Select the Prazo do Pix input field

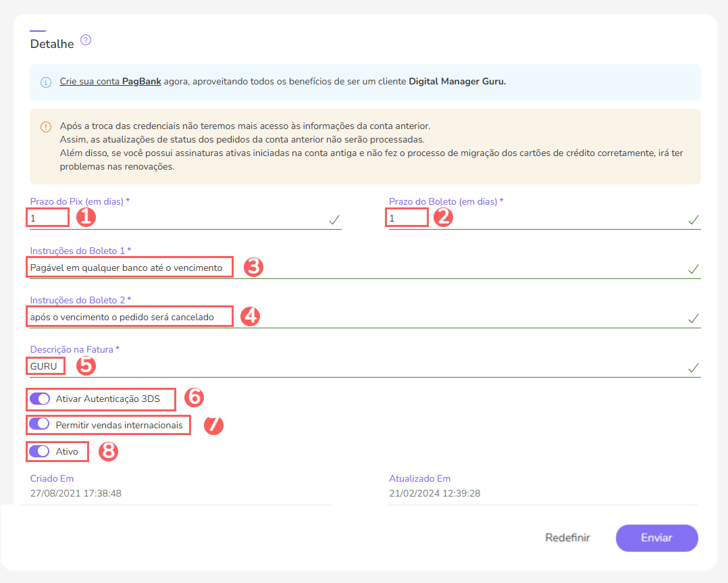coord(47,218)
